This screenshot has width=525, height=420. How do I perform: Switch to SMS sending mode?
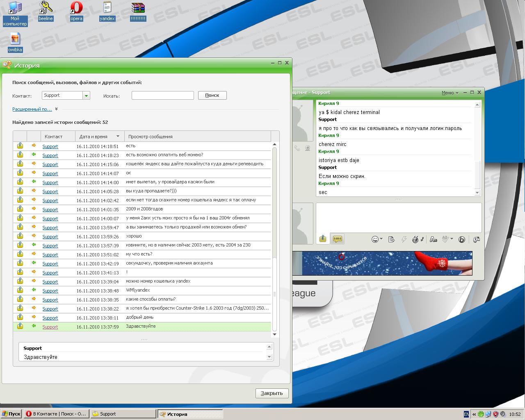click(x=337, y=239)
